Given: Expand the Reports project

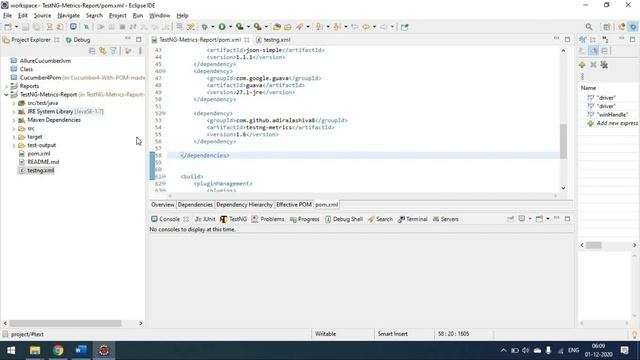Looking at the screenshot, I should (x=6, y=86).
